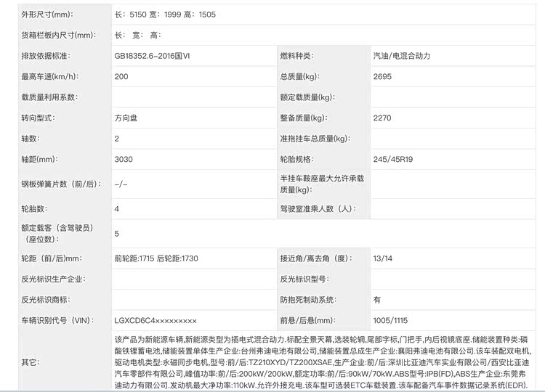Select the dimensions value 长:5150 宽:1999 高:1505
Image resolution: width=545 pixels, height=392 pixels.
(165, 15)
